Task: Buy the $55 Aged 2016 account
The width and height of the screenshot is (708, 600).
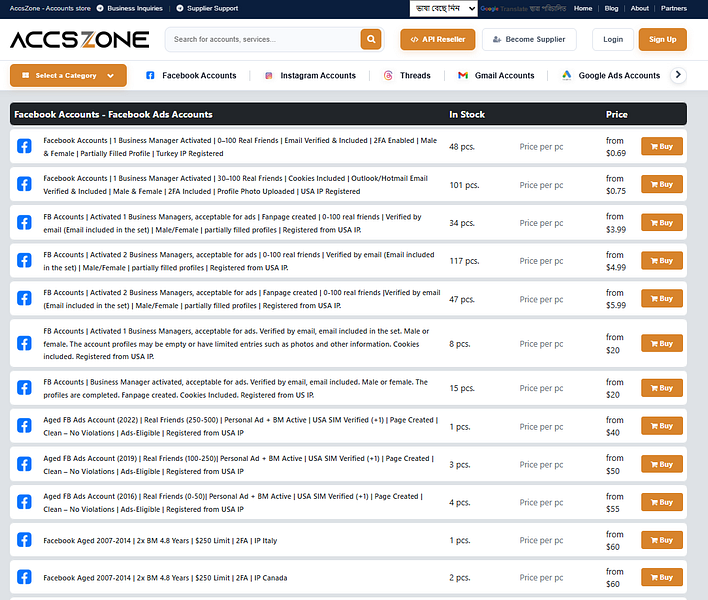Action: point(661,502)
